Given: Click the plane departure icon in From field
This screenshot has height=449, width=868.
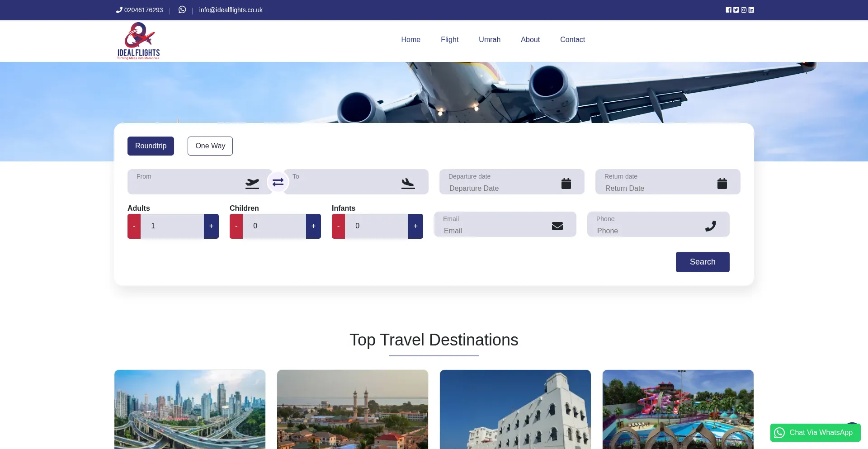Looking at the screenshot, I should (x=252, y=184).
